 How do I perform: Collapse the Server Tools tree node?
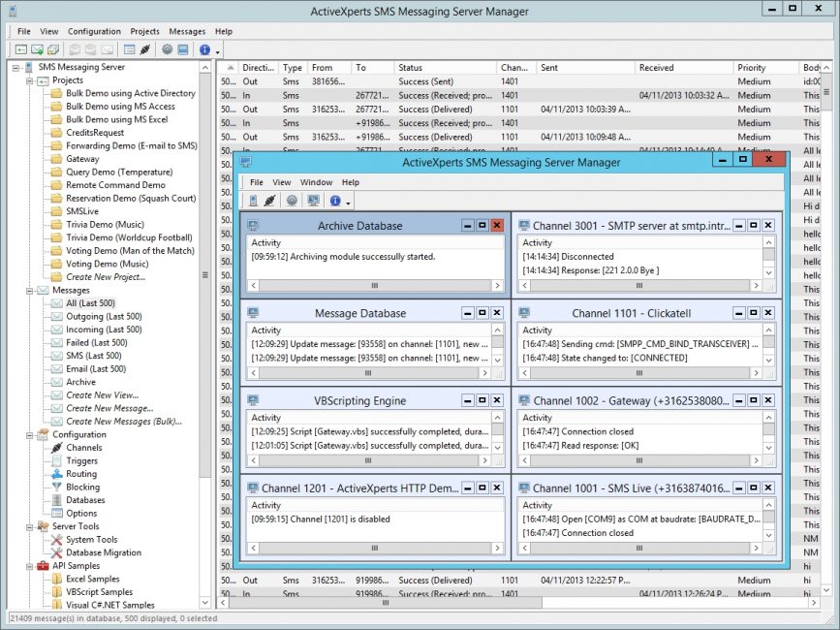29,527
